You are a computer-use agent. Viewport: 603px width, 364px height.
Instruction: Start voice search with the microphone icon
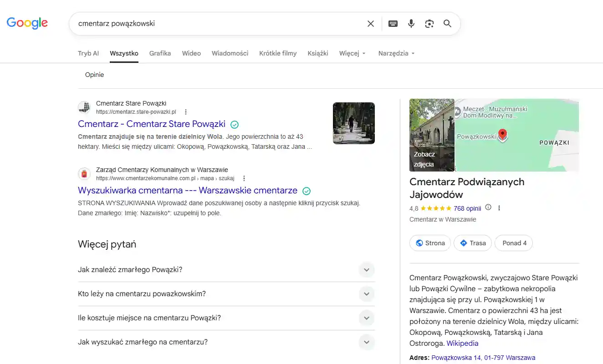coord(411,24)
